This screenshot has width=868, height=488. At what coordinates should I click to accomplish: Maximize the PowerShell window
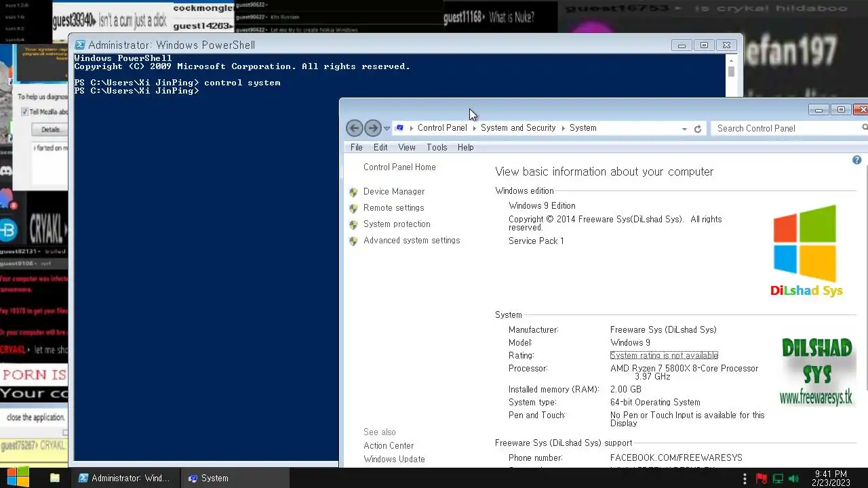704,45
